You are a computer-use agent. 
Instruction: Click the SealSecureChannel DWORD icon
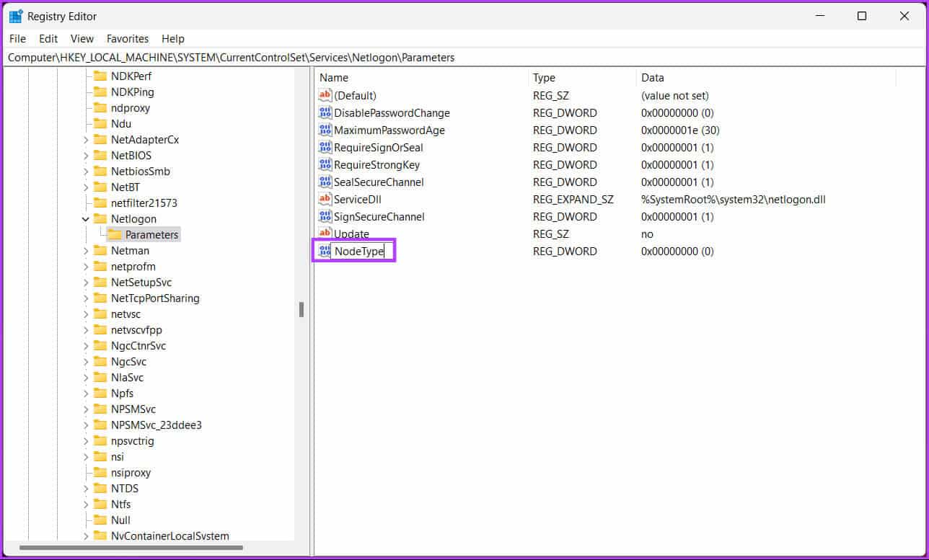click(x=325, y=182)
